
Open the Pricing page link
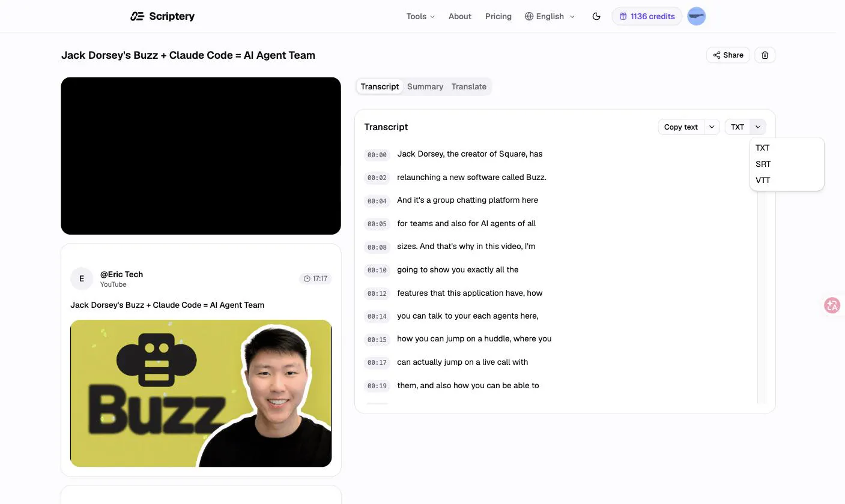click(498, 16)
